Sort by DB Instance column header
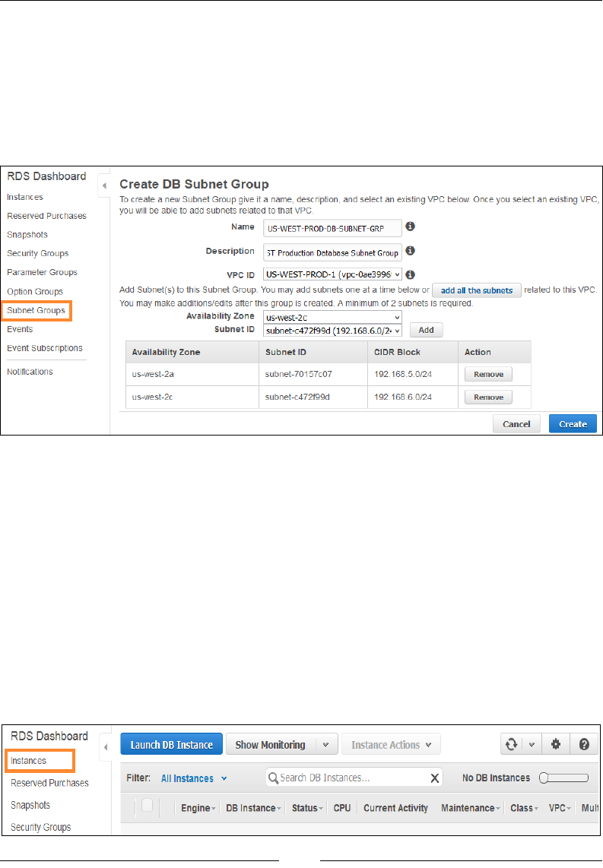This screenshot has width=603, height=868. tap(253, 808)
